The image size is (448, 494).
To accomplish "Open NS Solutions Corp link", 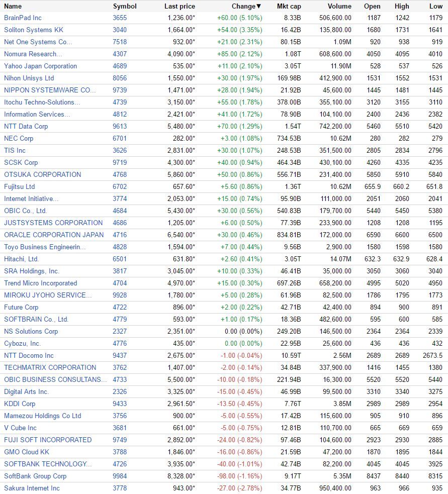I will 31,332.
